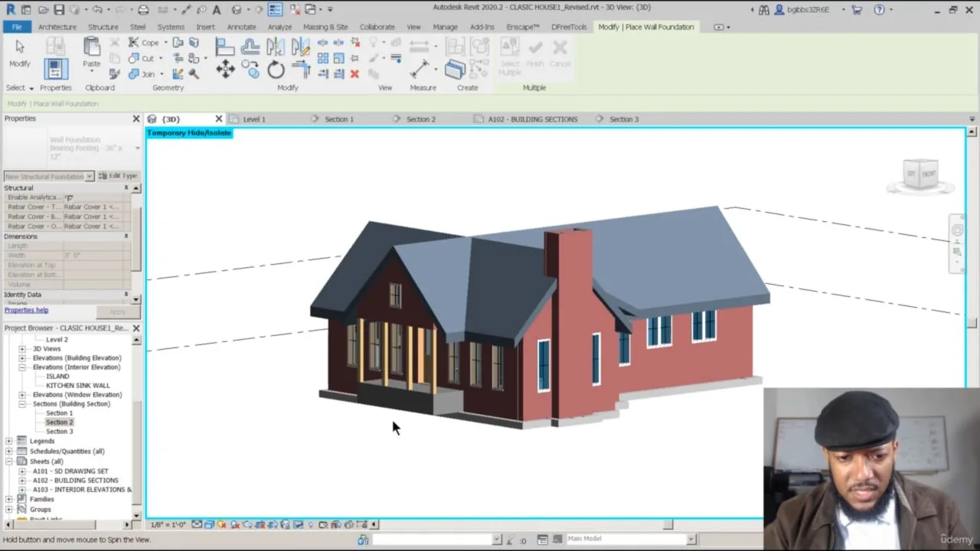Viewport: 980px width, 551px height.
Task: Click the red Delete X icon
Action: pyautogui.click(x=354, y=73)
